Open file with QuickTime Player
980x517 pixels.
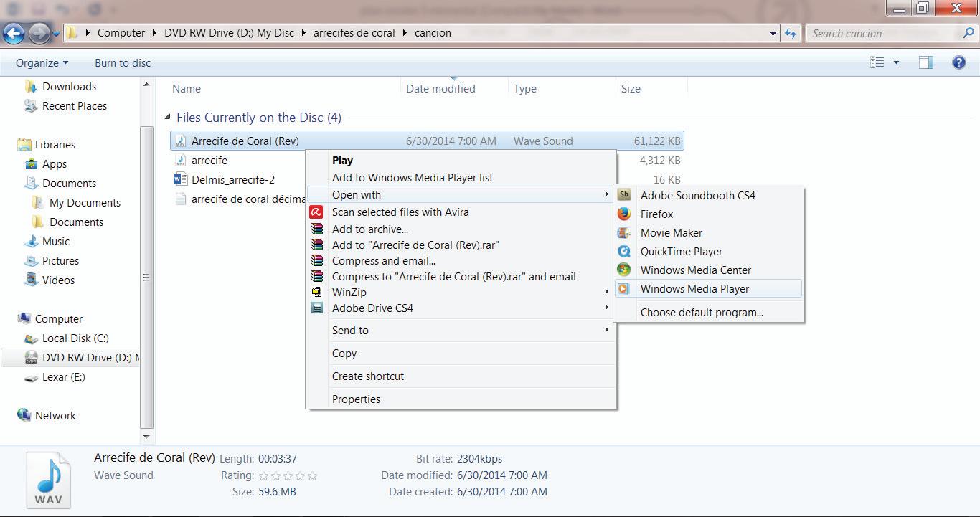pos(709,252)
